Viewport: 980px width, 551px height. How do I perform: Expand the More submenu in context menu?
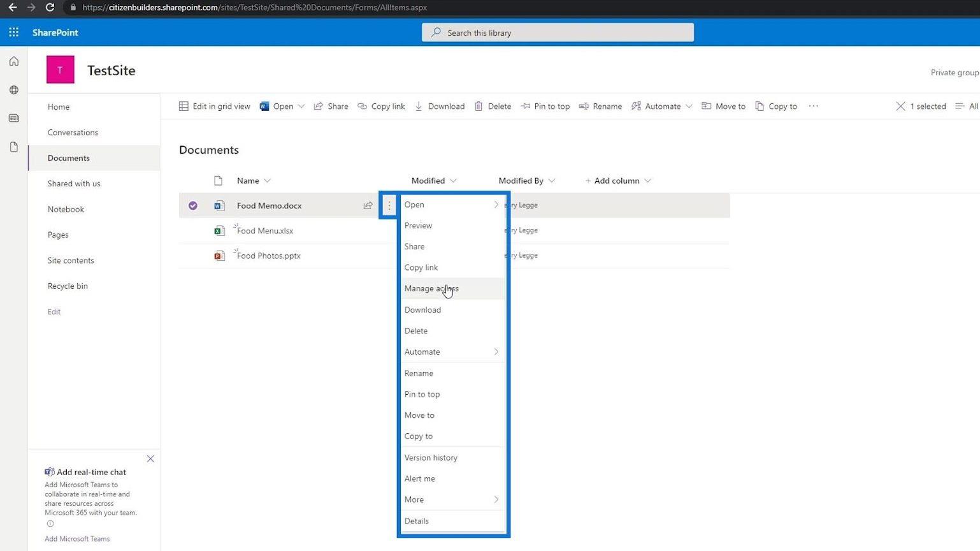click(496, 499)
